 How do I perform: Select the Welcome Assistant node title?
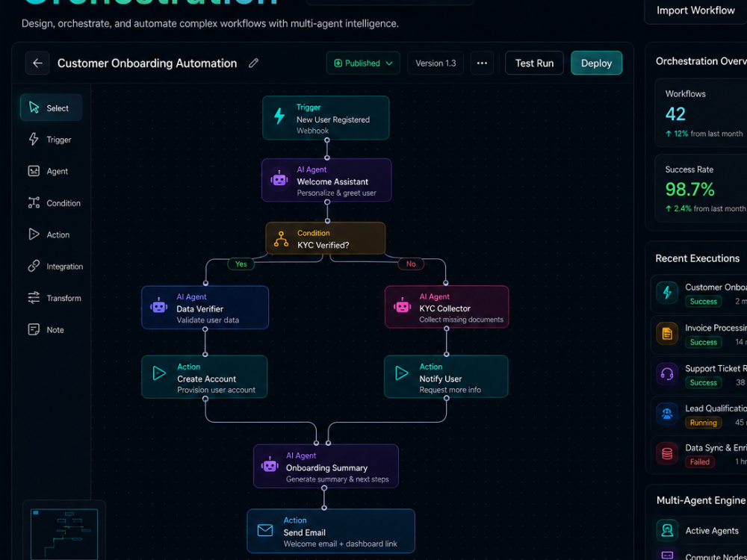pyautogui.click(x=332, y=181)
